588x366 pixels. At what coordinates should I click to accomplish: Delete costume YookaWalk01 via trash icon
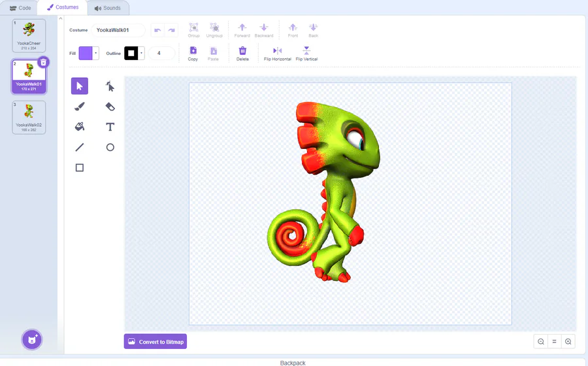click(x=44, y=62)
